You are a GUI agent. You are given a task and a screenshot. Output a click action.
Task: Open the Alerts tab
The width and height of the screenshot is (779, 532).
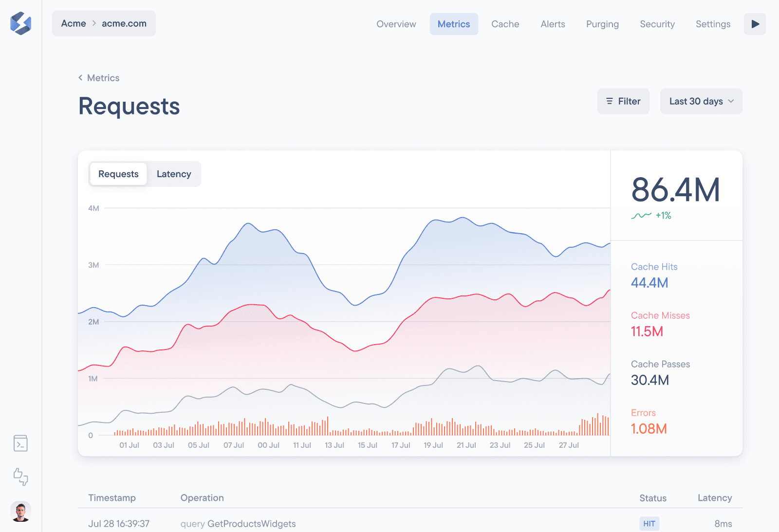(553, 24)
